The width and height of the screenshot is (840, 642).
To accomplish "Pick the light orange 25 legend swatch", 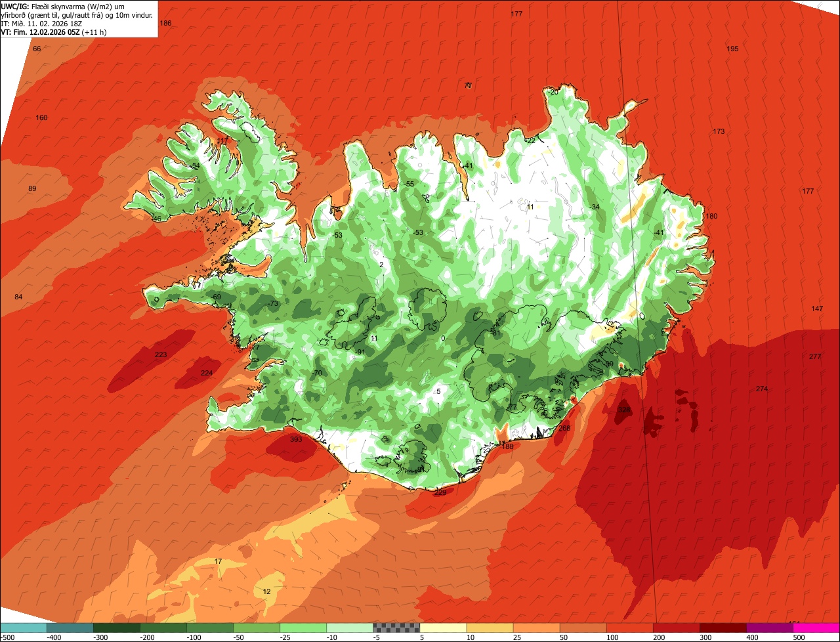I will pos(536,628).
